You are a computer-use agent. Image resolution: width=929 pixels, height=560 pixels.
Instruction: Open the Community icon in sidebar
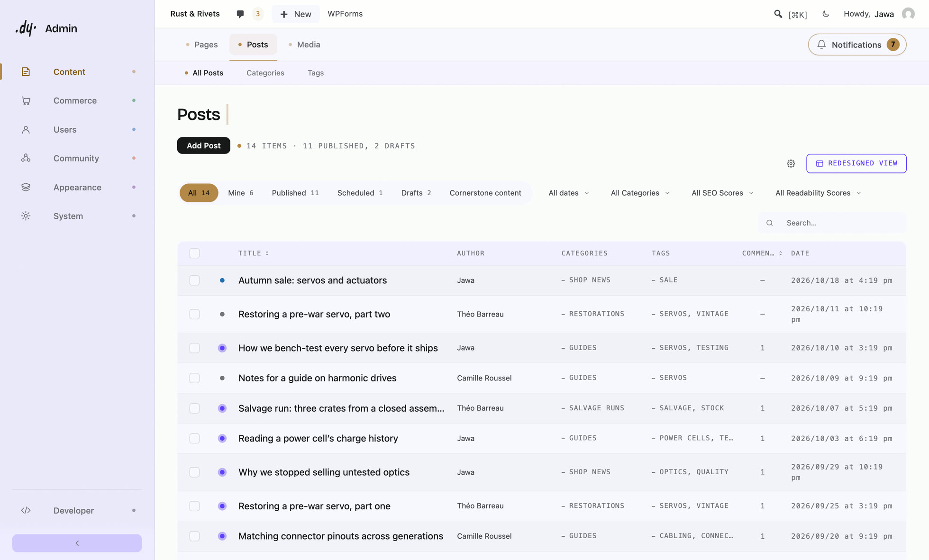click(26, 158)
